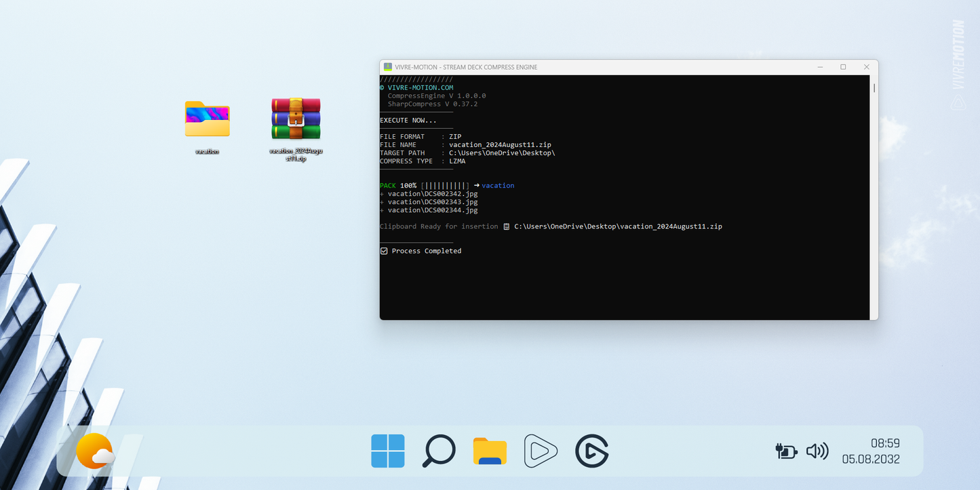Click the battery charging tray icon
Screen dimensions: 980x490
click(785, 451)
